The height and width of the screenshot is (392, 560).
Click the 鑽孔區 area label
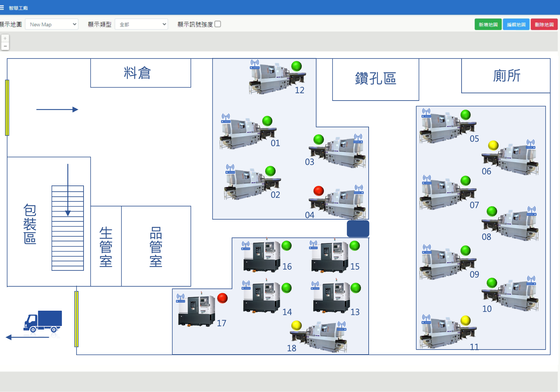[376, 78]
